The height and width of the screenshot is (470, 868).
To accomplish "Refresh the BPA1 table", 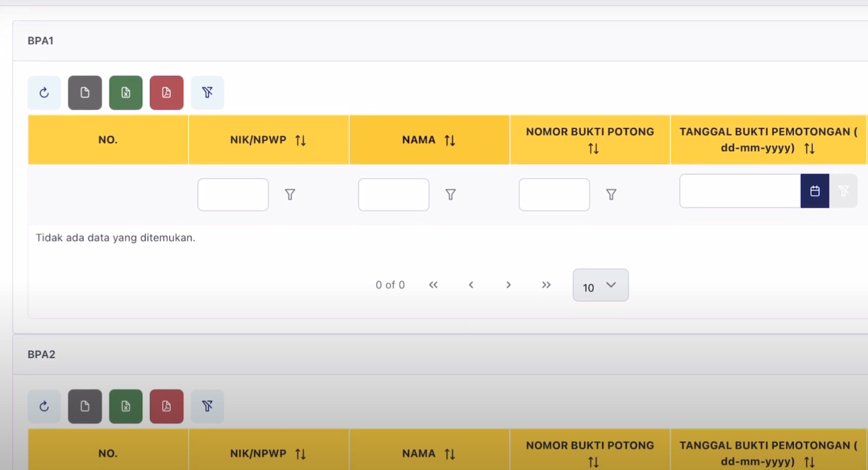I will tap(44, 93).
